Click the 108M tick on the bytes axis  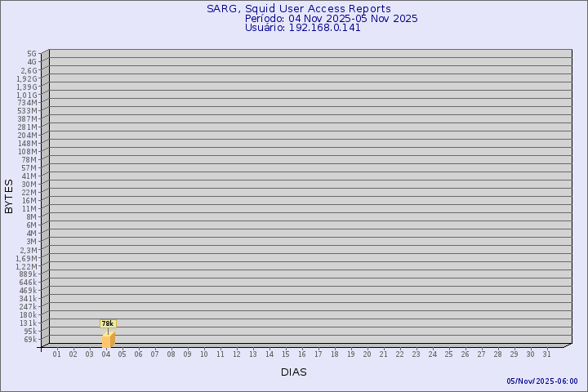[28, 152]
